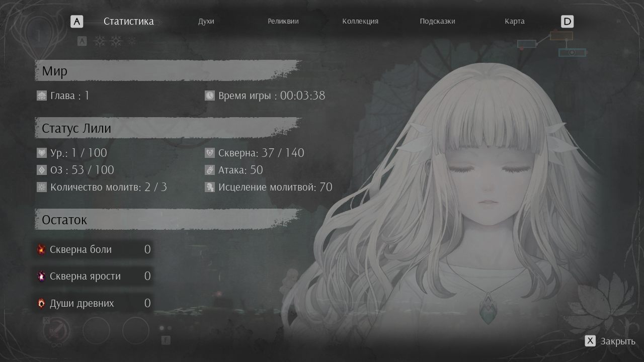
Task: Click the Закрыть button
Action: point(618,341)
